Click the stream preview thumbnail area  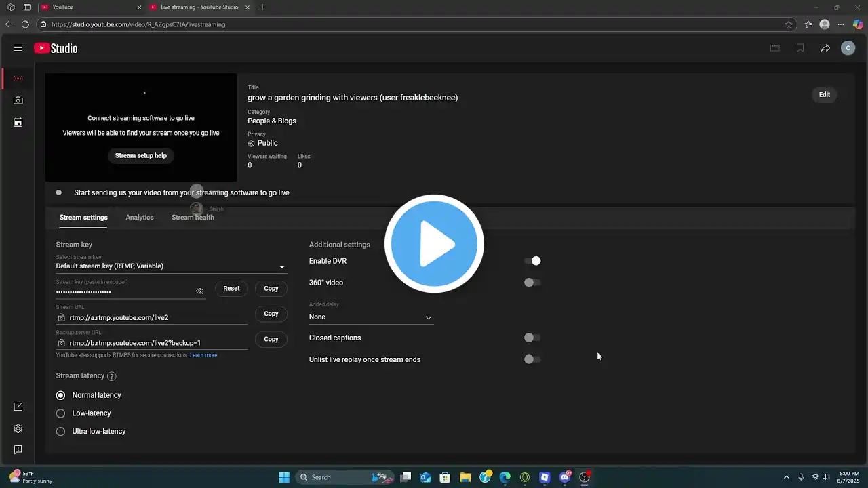(141, 127)
